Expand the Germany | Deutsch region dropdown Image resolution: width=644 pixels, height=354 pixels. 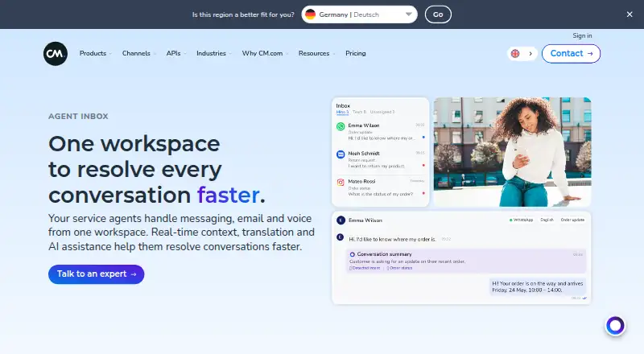click(359, 14)
